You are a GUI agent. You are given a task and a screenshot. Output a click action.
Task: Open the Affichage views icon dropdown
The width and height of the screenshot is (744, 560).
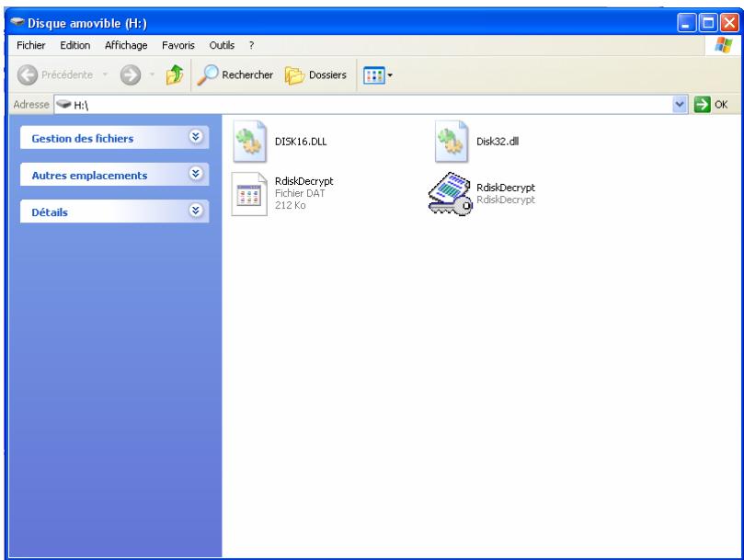click(378, 75)
